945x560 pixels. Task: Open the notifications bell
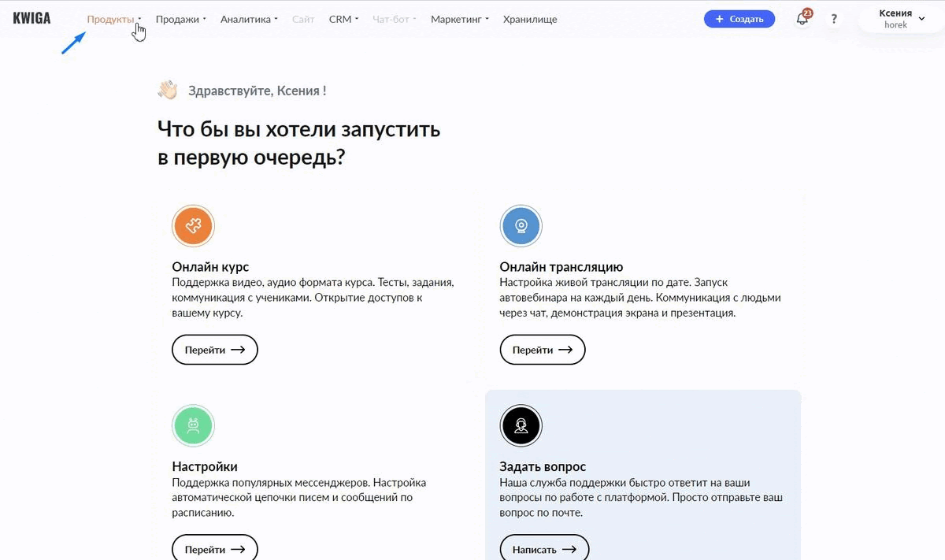coord(802,20)
